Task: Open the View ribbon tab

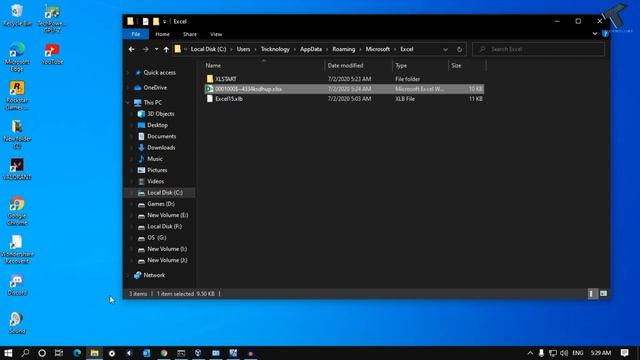Action: 216,34
